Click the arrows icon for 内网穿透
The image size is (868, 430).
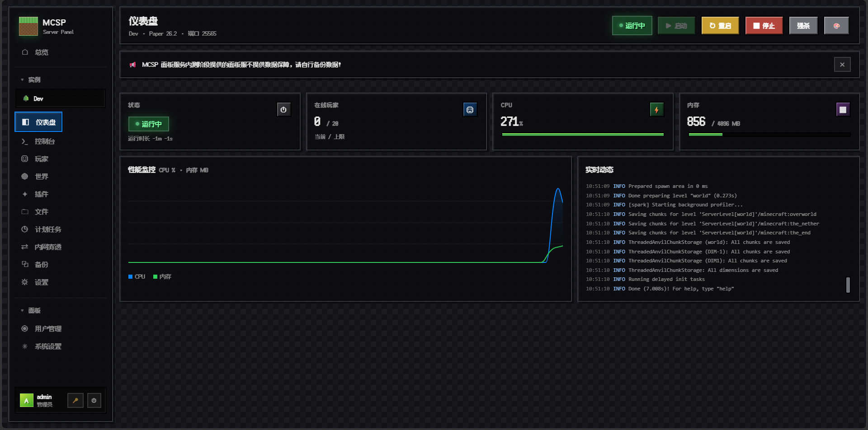pyautogui.click(x=25, y=247)
